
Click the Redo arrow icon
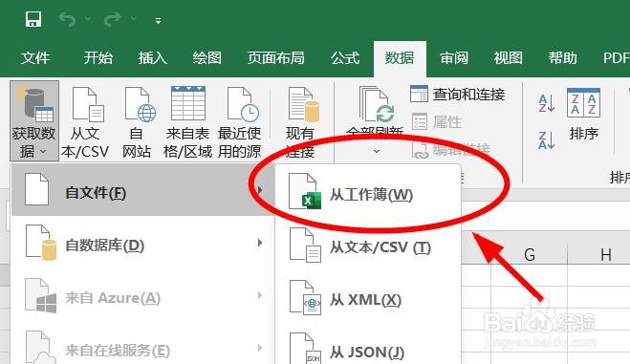112,19
